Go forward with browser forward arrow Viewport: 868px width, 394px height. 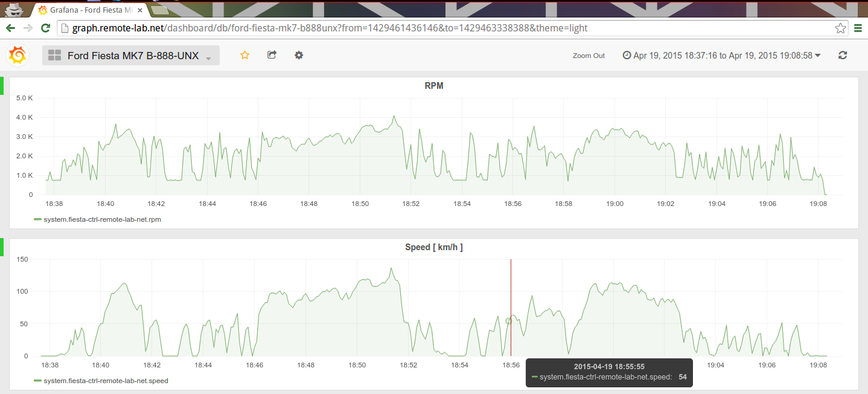pyautogui.click(x=28, y=28)
